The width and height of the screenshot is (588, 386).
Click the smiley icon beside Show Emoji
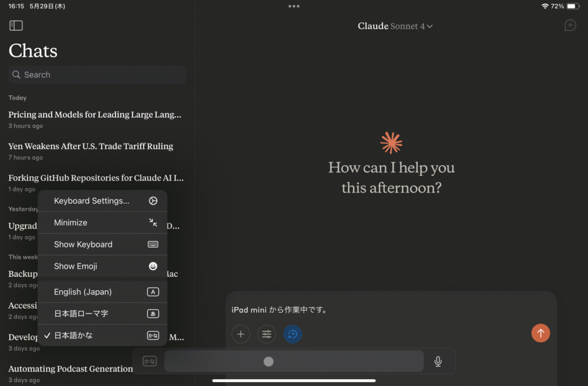pyautogui.click(x=153, y=266)
